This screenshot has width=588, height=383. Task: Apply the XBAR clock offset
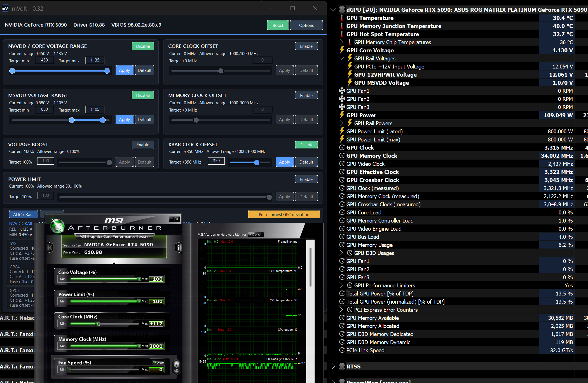pos(285,162)
